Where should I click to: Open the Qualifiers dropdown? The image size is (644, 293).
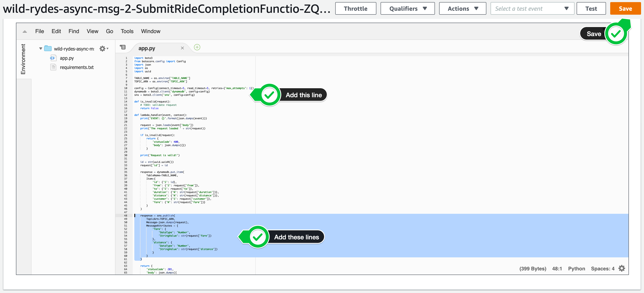click(x=407, y=8)
